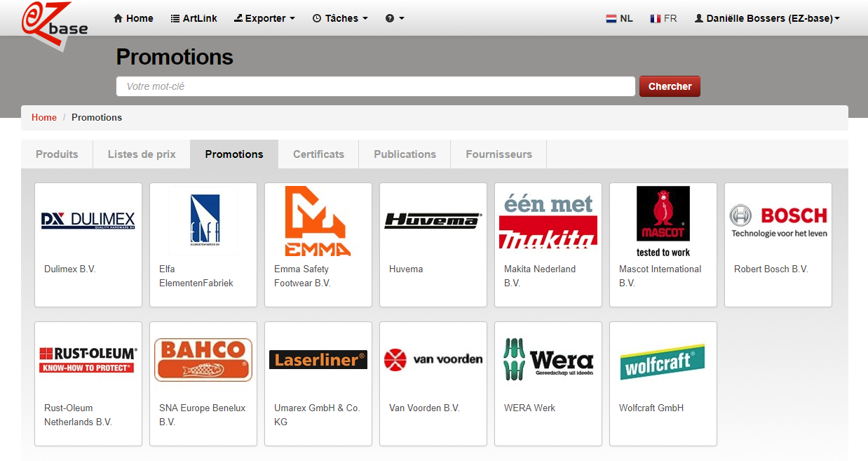Switch language to NL (Dutch flag)
Image resolution: width=868 pixels, height=461 pixels.
coord(620,18)
